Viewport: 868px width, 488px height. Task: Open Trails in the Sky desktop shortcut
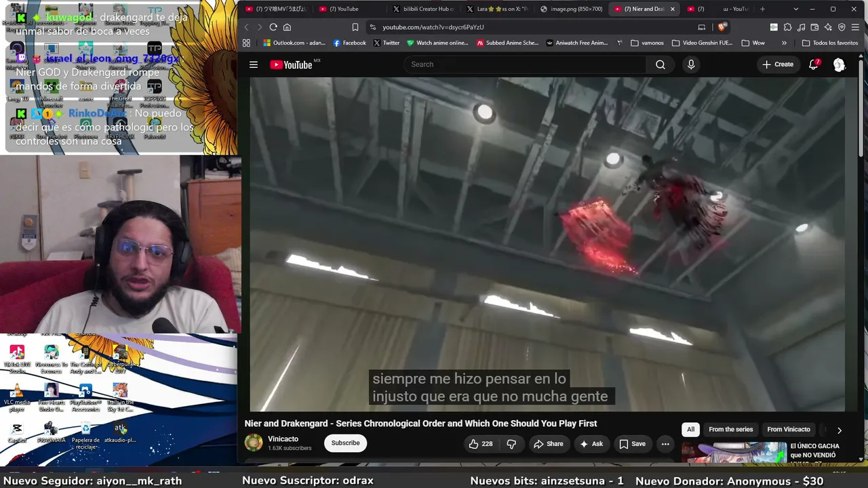[120, 397]
